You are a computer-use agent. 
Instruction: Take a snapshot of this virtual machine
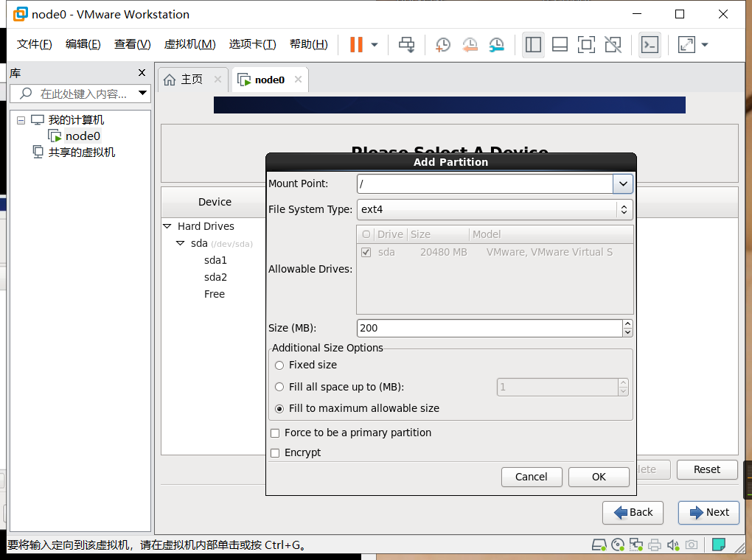(x=442, y=45)
